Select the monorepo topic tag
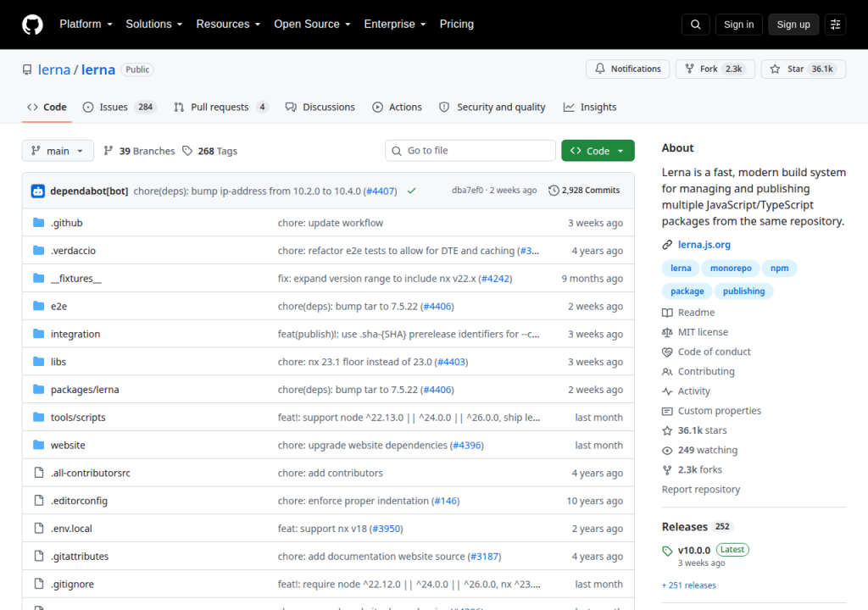Screen dimensions: 868x610 [731, 268]
